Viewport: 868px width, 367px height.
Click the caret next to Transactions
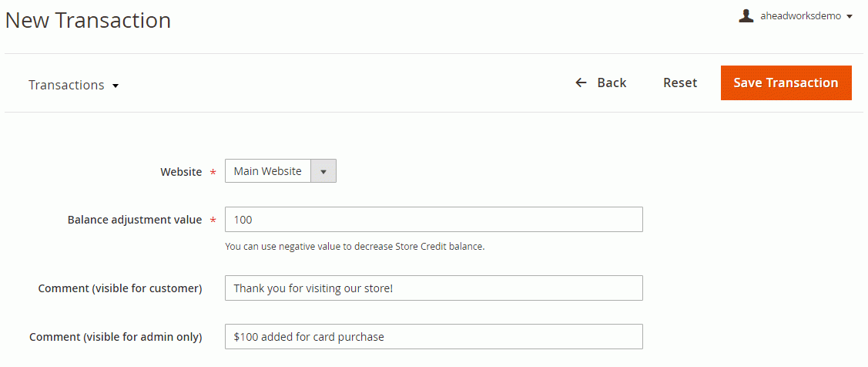pyautogui.click(x=116, y=86)
